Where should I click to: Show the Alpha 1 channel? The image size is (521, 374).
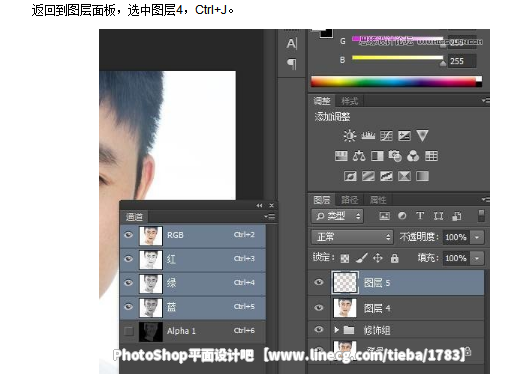click(x=128, y=331)
